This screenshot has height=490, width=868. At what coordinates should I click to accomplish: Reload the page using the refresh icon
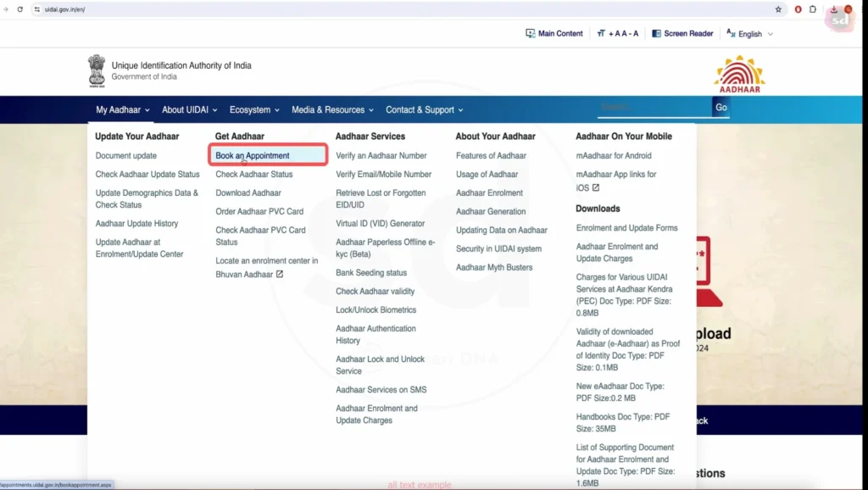click(x=20, y=9)
